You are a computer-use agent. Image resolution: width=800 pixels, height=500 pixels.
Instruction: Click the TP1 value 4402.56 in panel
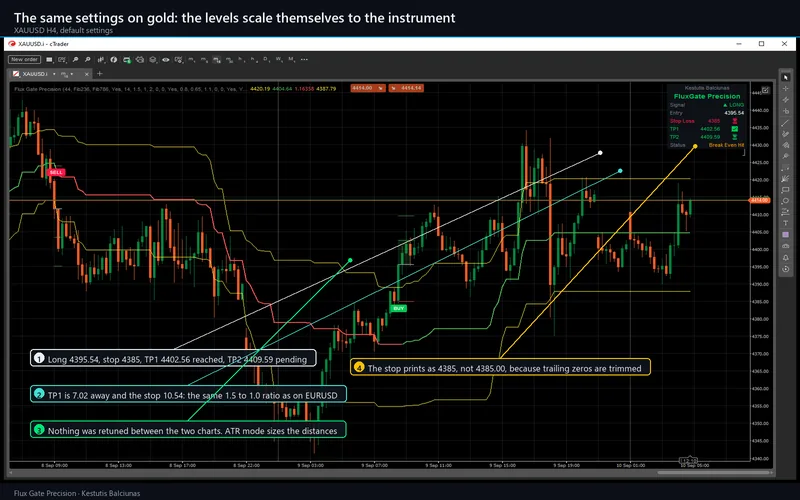(x=710, y=129)
